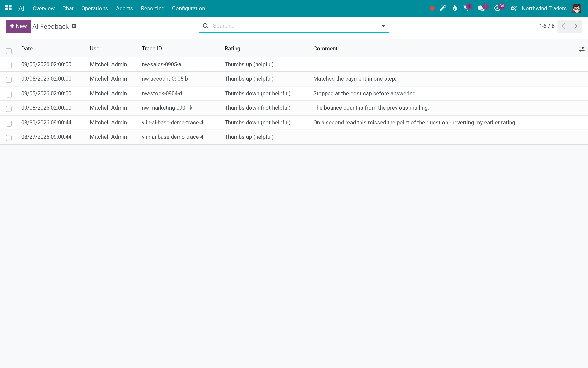Click the AI Feedback settings gear
588x368 pixels.
click(x=74, y=26)
